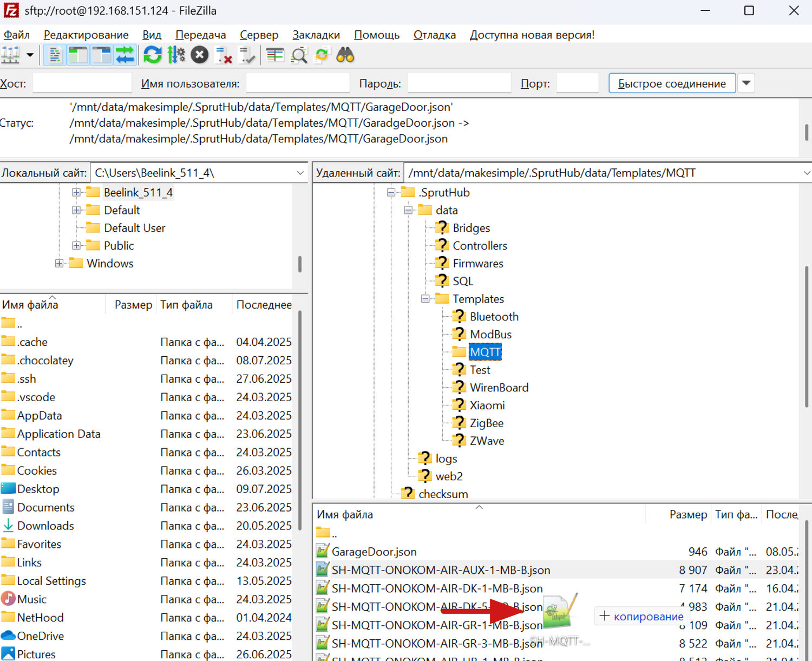This screenshot has width=812, height=661.
Task: Expand the Default folder node
Action: pyautogui.click(x=76, y=210)
